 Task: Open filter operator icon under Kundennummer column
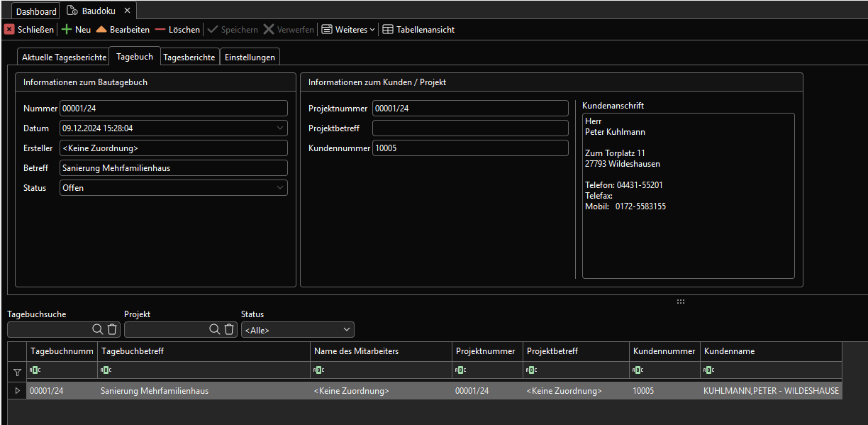click(637, 370)
